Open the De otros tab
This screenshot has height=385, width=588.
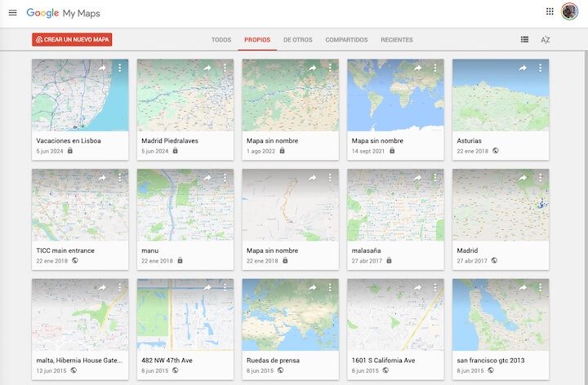click(298, 40)
